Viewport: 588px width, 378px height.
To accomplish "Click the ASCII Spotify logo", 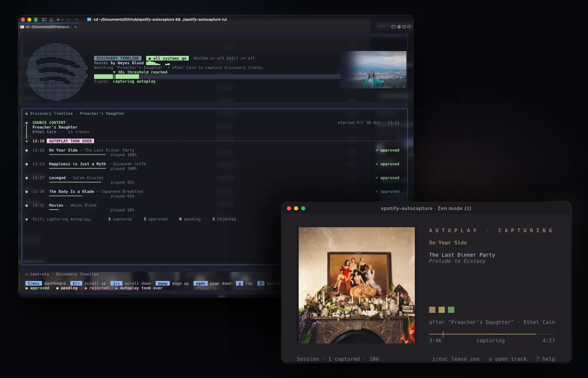I will click(x=58, y=71).
